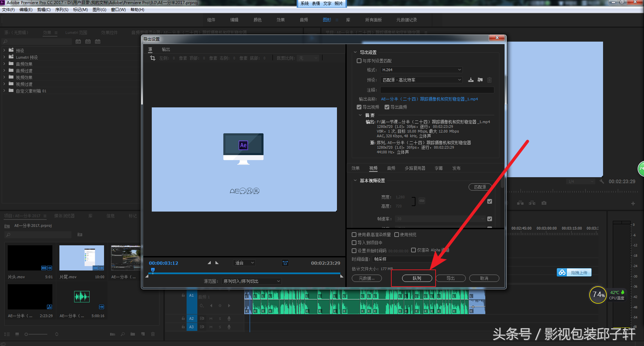
Task: Collapse the basic video settings section
Action: [355, 181]
